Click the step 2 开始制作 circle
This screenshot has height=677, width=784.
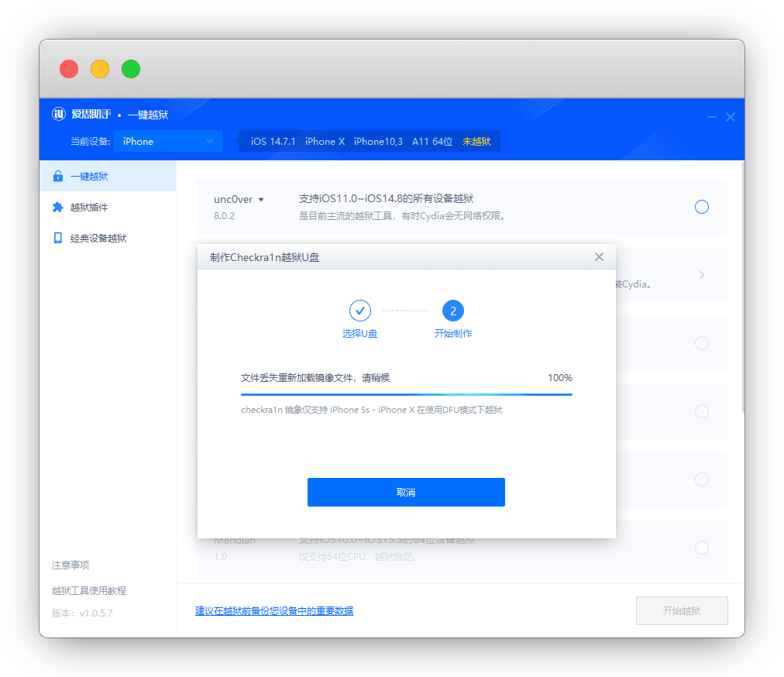(452, 311)
